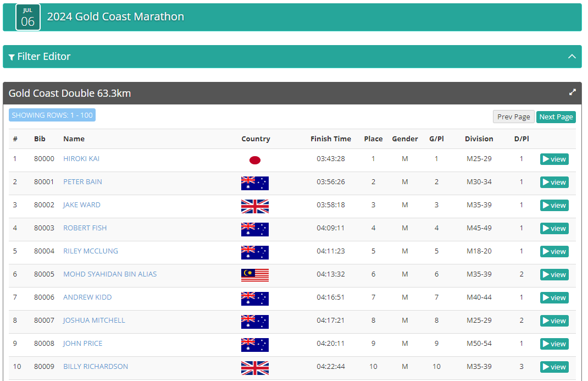View result for Andrew Kidd
588x381 pixels.
[x=554, y=298]
